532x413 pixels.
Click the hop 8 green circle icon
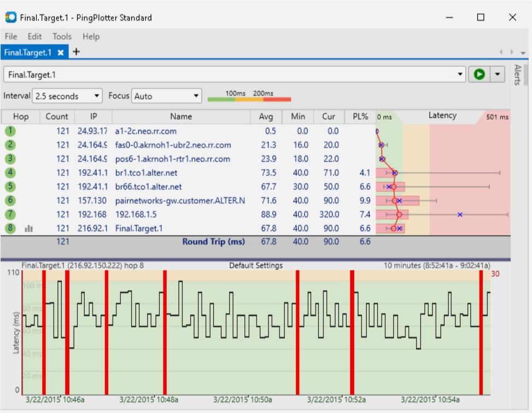point(10,228)
